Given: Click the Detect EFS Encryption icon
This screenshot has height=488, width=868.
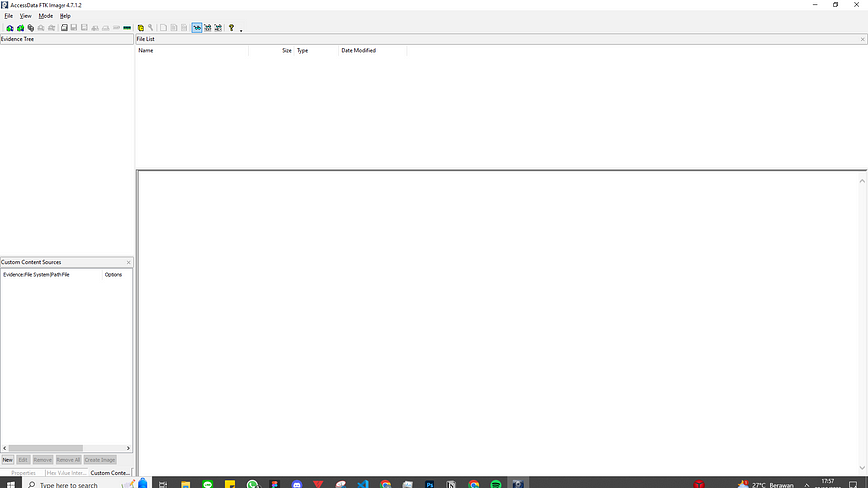Looking at the screenshot, I should (x=150, y=28).
